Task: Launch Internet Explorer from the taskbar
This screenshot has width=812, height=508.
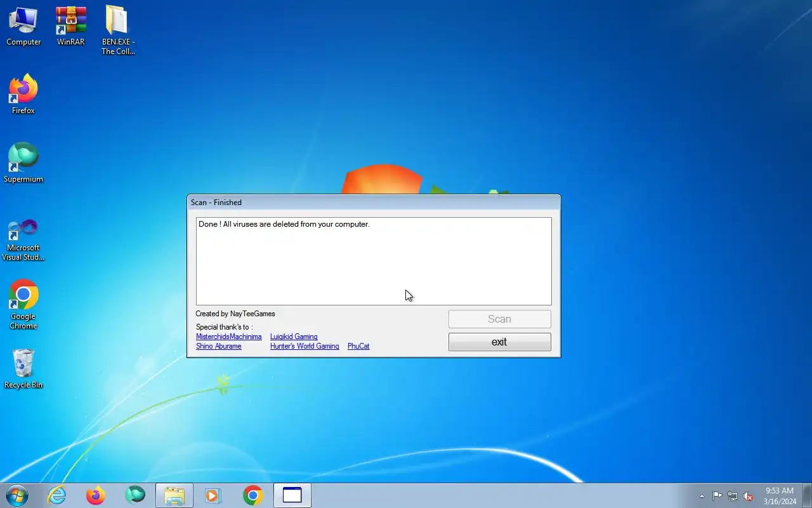Action: tap(57, 495)
